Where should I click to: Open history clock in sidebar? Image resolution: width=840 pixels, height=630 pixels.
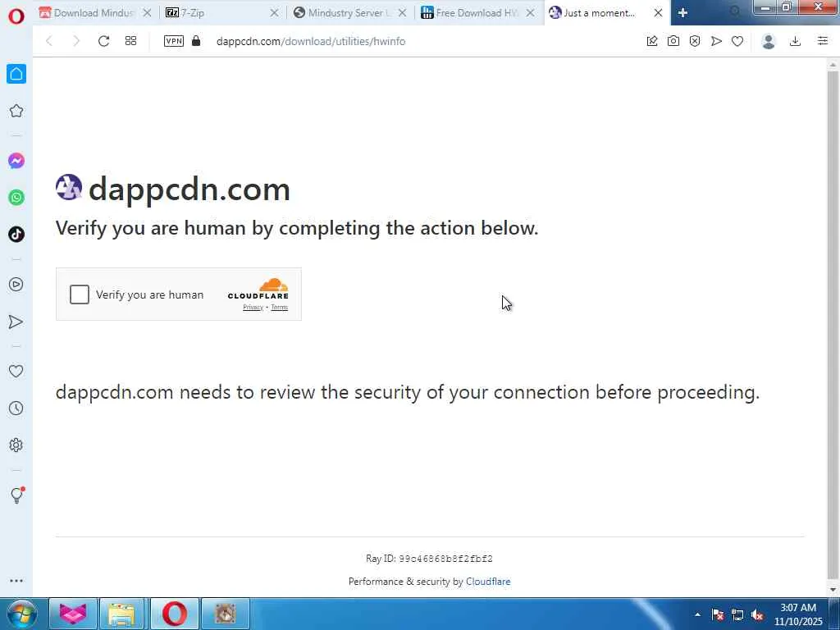pos(16,409)
